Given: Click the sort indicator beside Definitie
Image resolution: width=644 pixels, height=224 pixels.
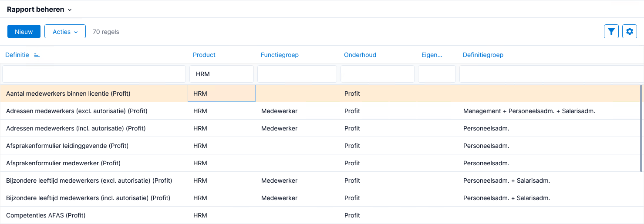Looking at the screenshot, I should [37, 55].
